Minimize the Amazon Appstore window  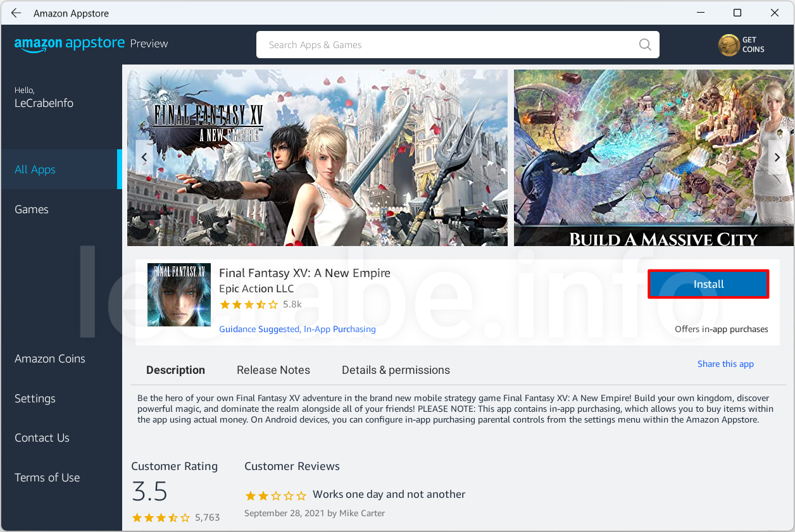click(x=700, y=13)
